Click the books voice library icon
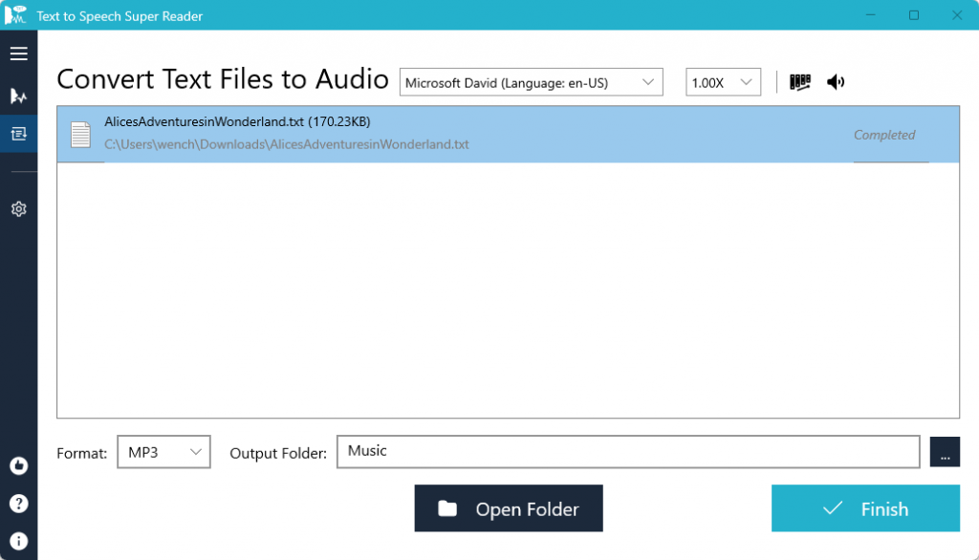This screenshot has height=560, width=979. tap(800, 82)
